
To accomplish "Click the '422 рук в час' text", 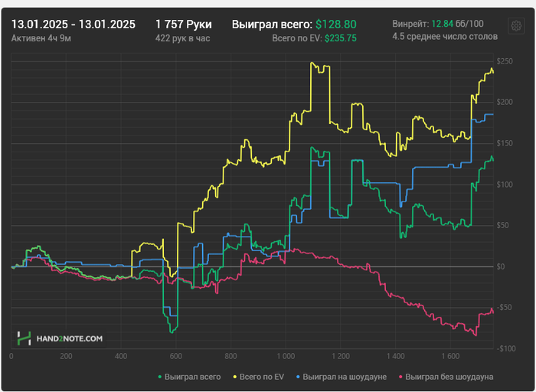I will pyautogui.click(x=182, y=38).
